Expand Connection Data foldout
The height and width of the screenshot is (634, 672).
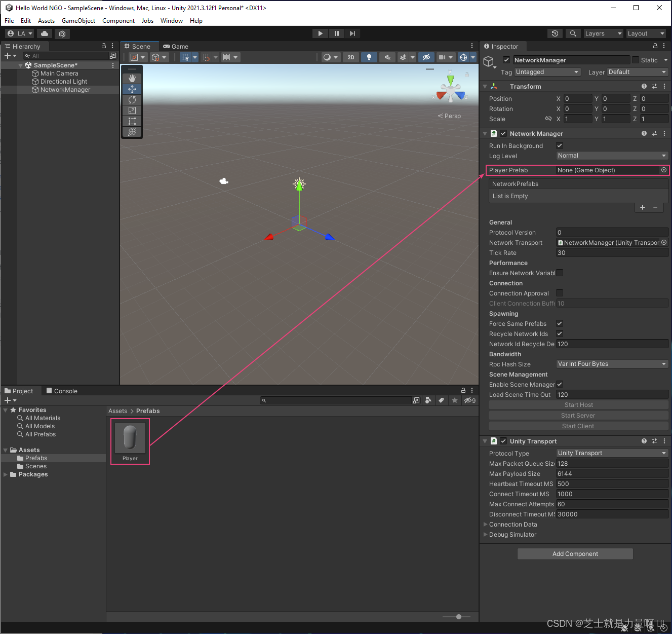[485, 525]
